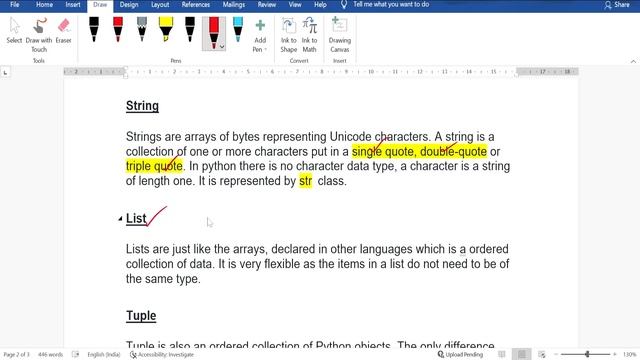Viewport: 640px width, 360px height.
Task: Switch to the Home tab
Action: pyautogui.click(x=44, y=5)
